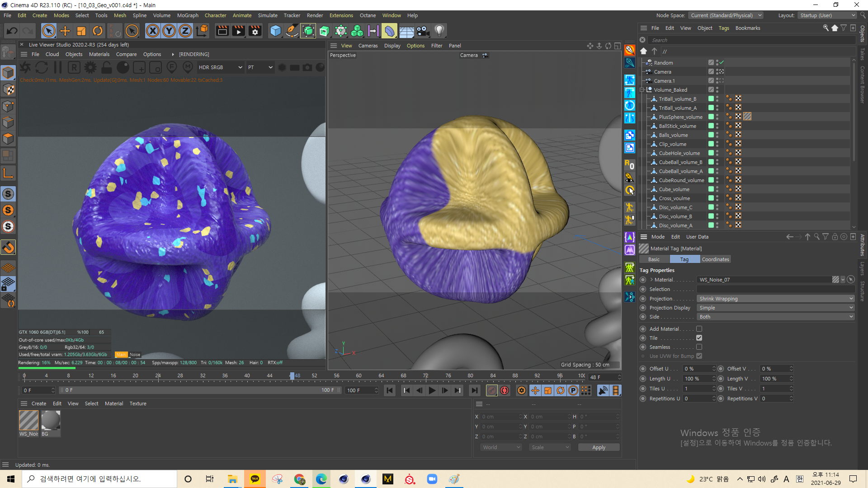868x488 pixels.
Task: Enable Points mode in left toolbar
Action: 8,106
